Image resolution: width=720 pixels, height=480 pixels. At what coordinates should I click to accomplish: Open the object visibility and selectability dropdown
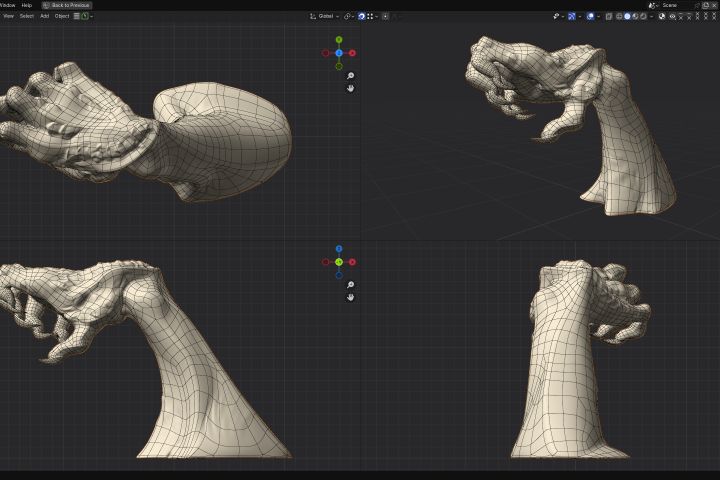558,16
